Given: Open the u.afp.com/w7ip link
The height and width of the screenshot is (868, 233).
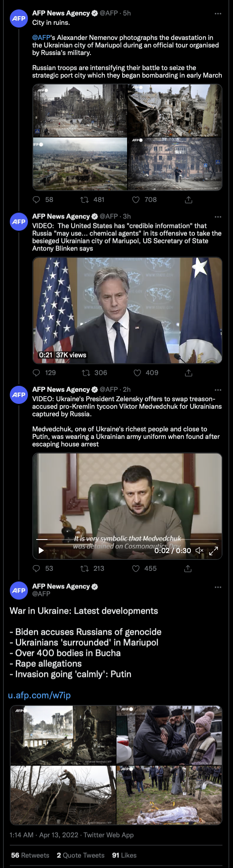Looking at the screenshot, I should pyautogui.click(x=40, y=695).
